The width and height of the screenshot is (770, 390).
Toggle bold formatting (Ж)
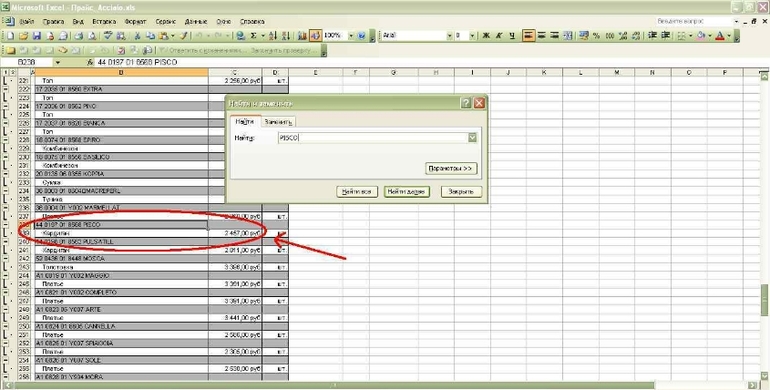[x=486, y=36]
